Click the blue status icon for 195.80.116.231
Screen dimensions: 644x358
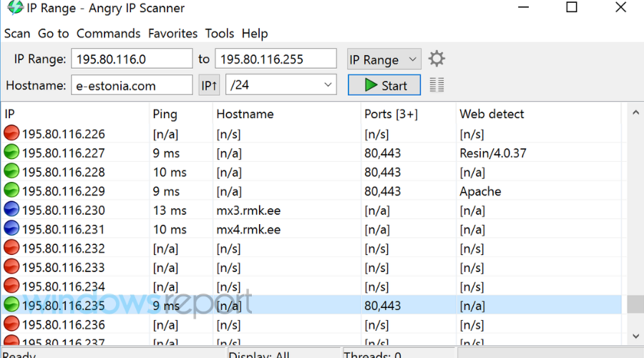tap(11, 230)
